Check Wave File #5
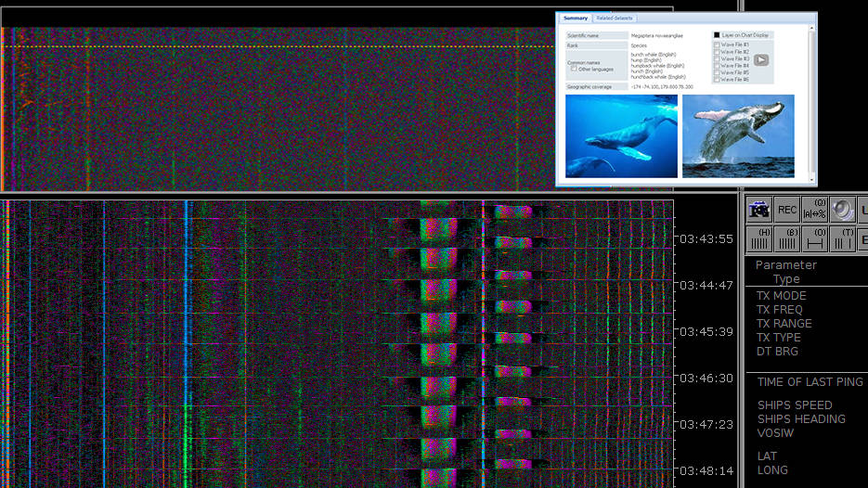 point(717,72)
